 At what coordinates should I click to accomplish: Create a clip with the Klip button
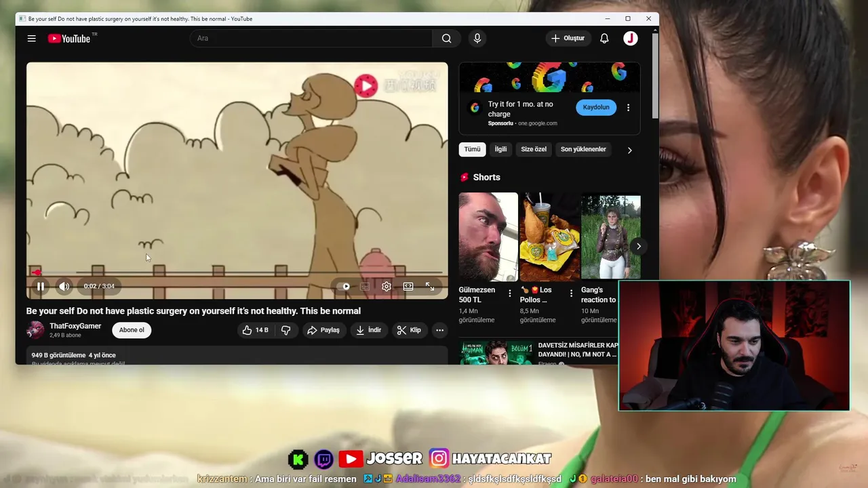[409, 330]
